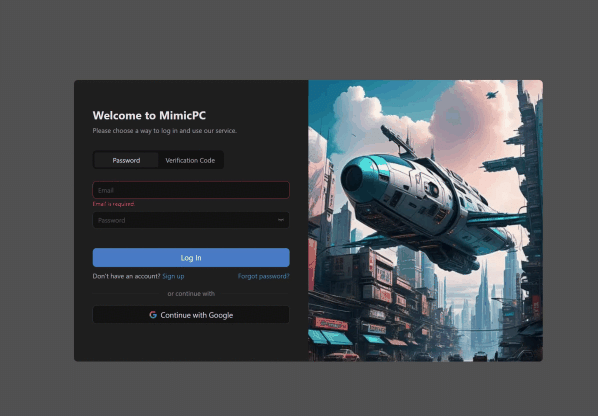This screenshot has height=416, width=598.
Task: Click the Log In button
Action: pos(191,257)
